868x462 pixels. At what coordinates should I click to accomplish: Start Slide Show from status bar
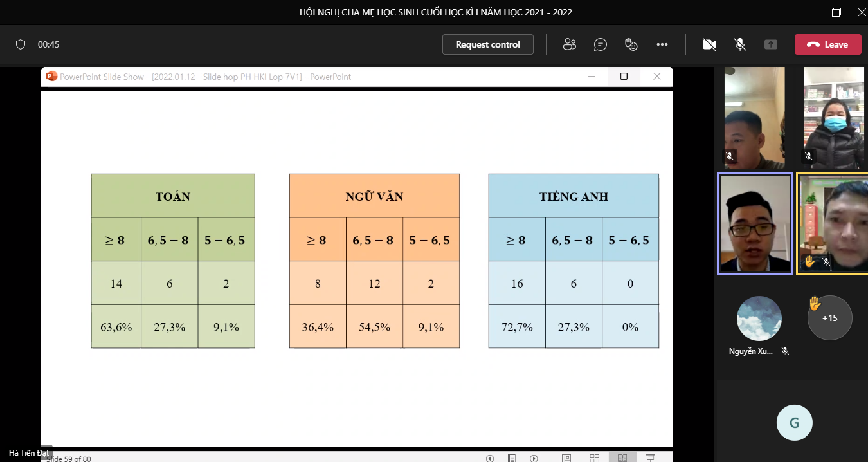(x=650, y=458)
